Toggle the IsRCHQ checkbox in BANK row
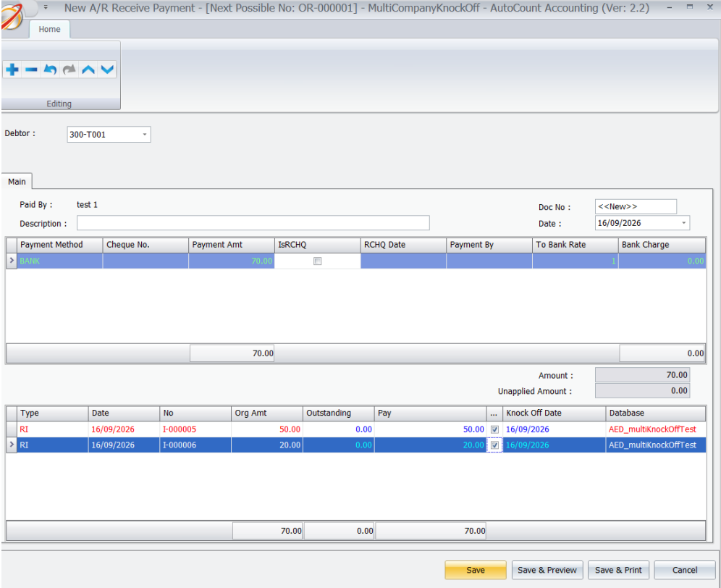The width and height of the screenshot is (721, 588). pyautogui.click(x=317, y=261)
